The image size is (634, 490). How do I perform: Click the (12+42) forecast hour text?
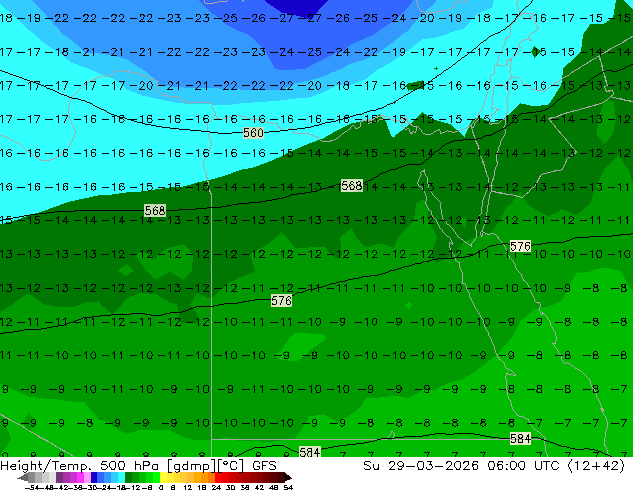click(x=596, y=466)
